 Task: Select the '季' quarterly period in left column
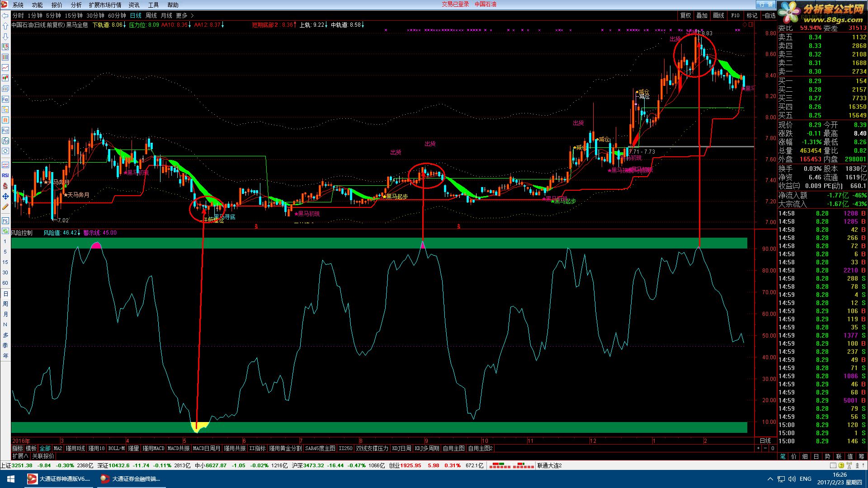coord(5,345)
